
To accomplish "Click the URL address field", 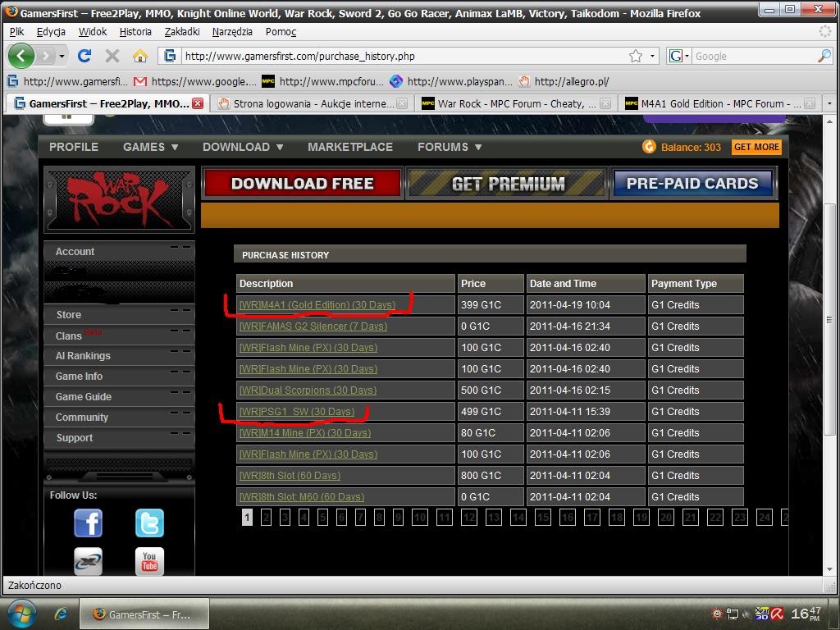I will [404, 57].
